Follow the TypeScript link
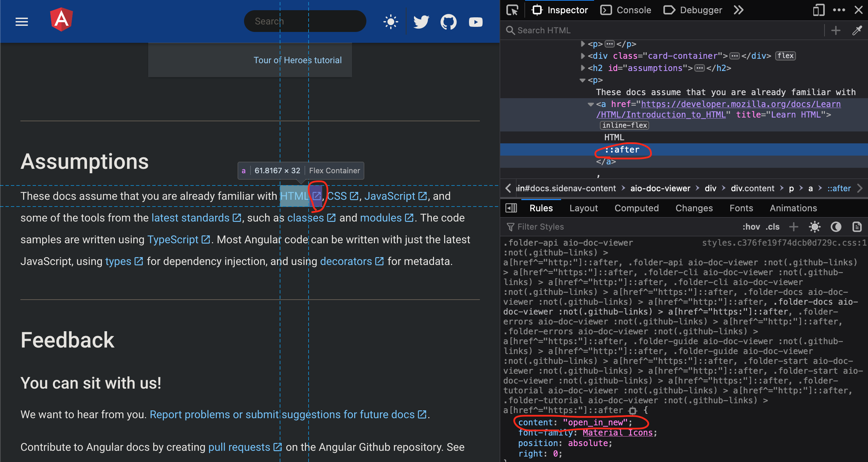Screen dimensions: 868x462 click(x=179, y=239)
